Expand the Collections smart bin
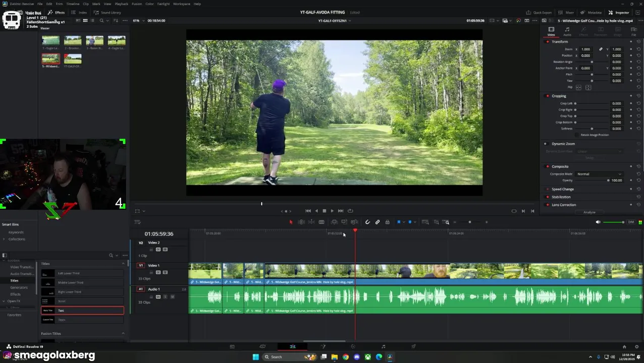644x363 pixels. pyautogui.click(x=4, y=239)
